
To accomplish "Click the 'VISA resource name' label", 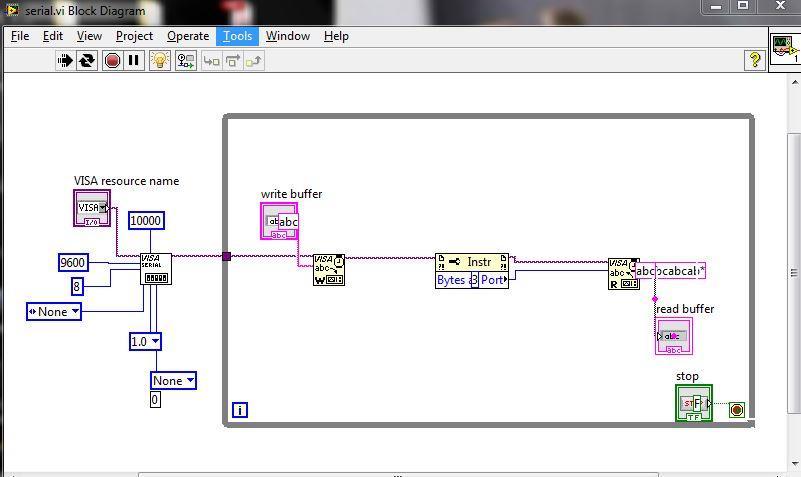I will coord(126,181).
